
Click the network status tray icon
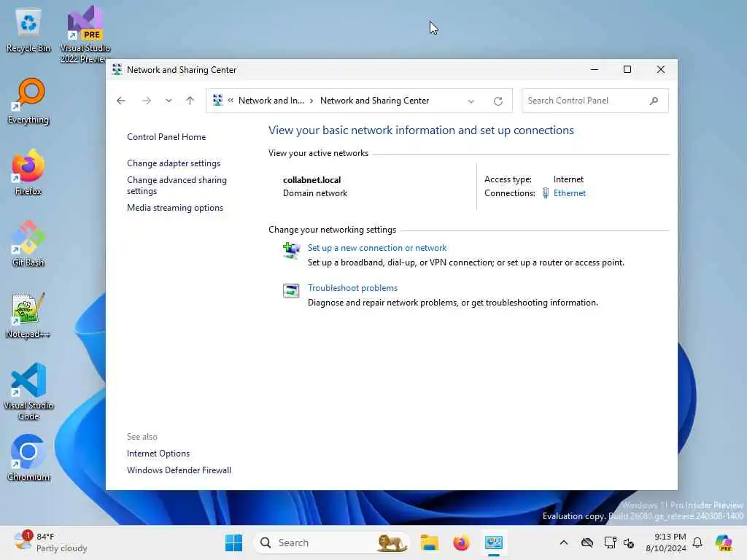610,542
